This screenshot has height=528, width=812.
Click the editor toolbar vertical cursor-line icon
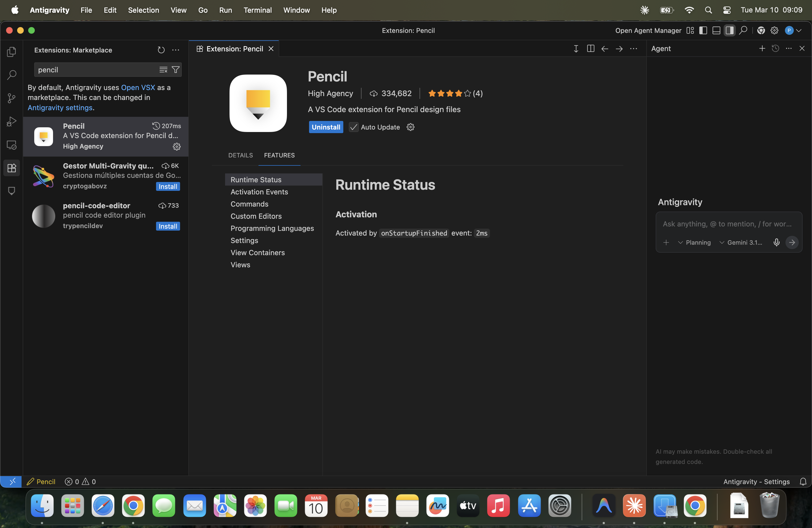(x=576, y=49)
